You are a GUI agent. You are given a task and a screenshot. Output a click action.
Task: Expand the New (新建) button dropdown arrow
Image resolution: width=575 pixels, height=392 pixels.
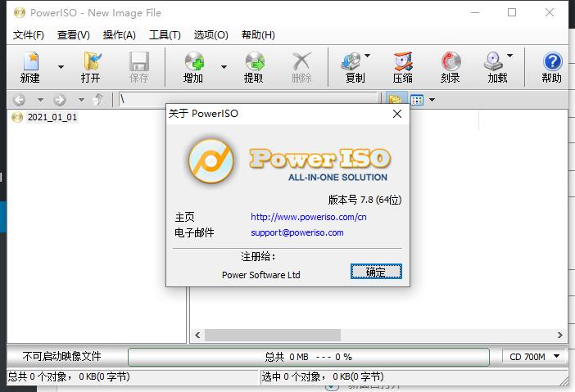coord(61,67)
